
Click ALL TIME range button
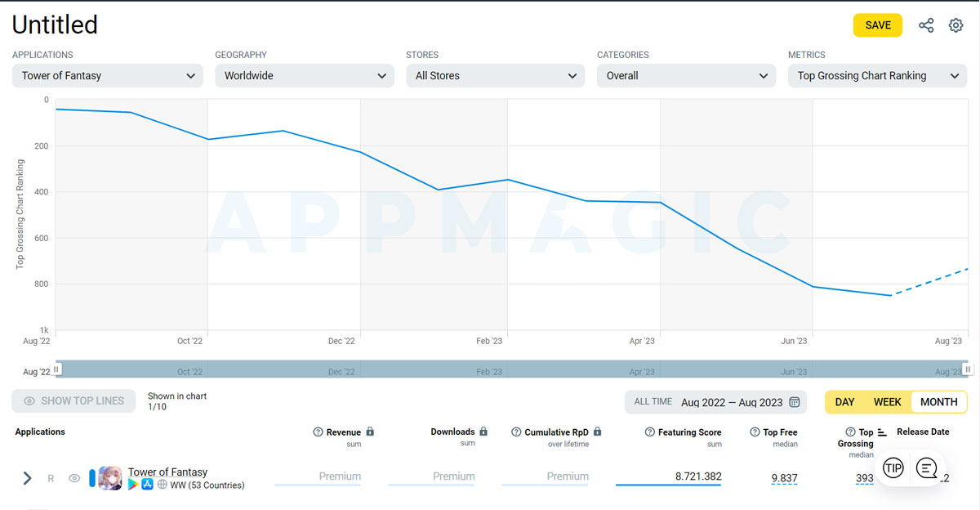pos(653,402)
